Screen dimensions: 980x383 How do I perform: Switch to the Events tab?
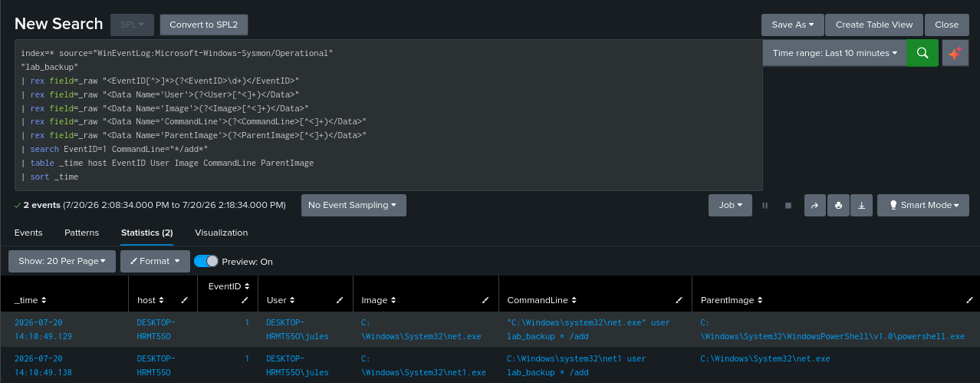[x=28, y=233]
